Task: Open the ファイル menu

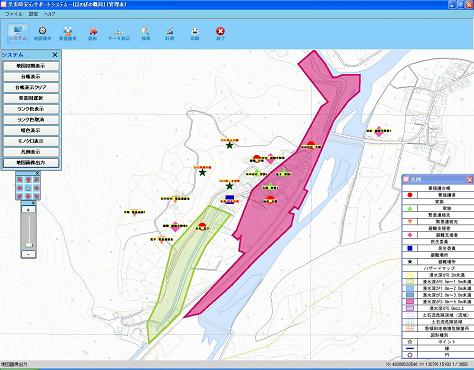Action: 14,14
